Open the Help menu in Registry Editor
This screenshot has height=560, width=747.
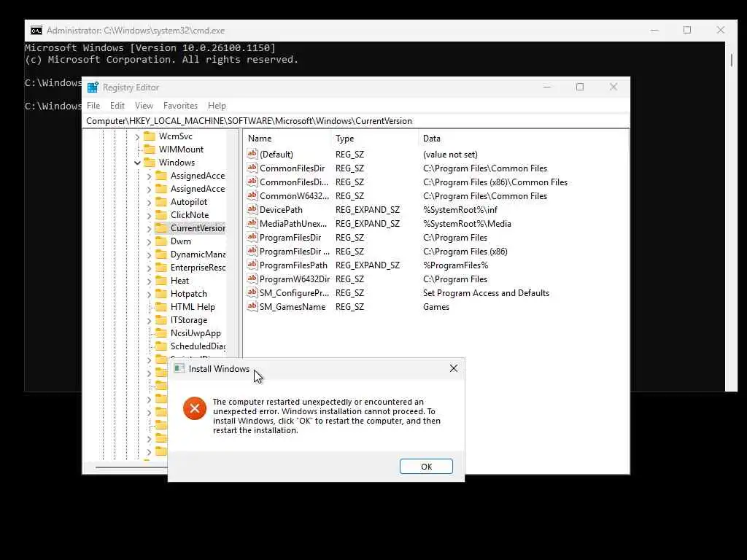tap(217, 105)
